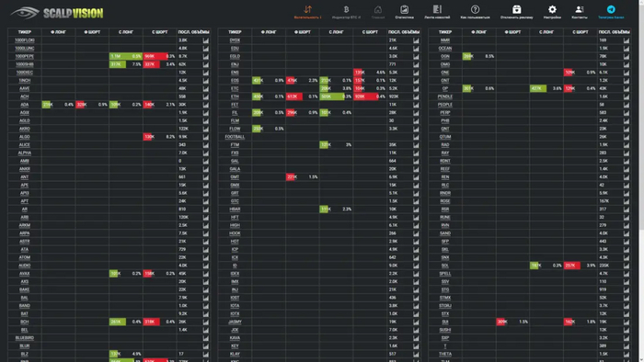Image resolution: width=644 pixels, height=362 pixels.
Task: Open the Как пользоваться help page
Action: click(x=476, y=11)
